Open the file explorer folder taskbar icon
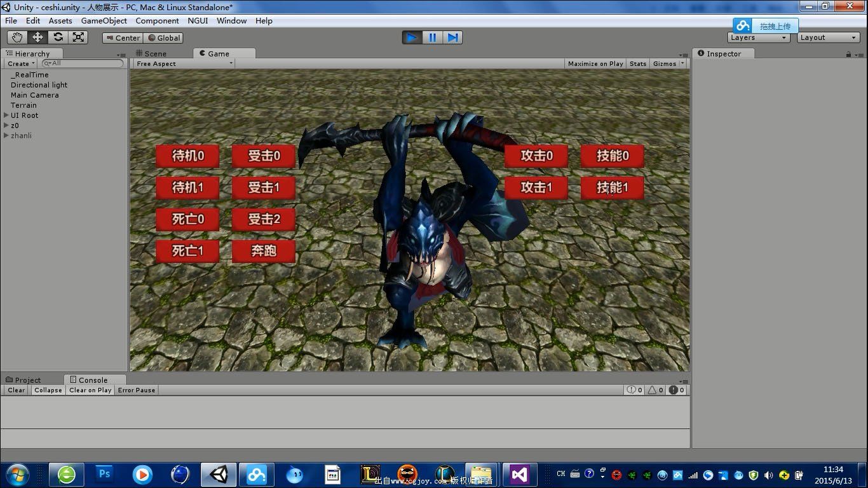The width and height of the screenshot is (868, 488). (x=481, y=474)
